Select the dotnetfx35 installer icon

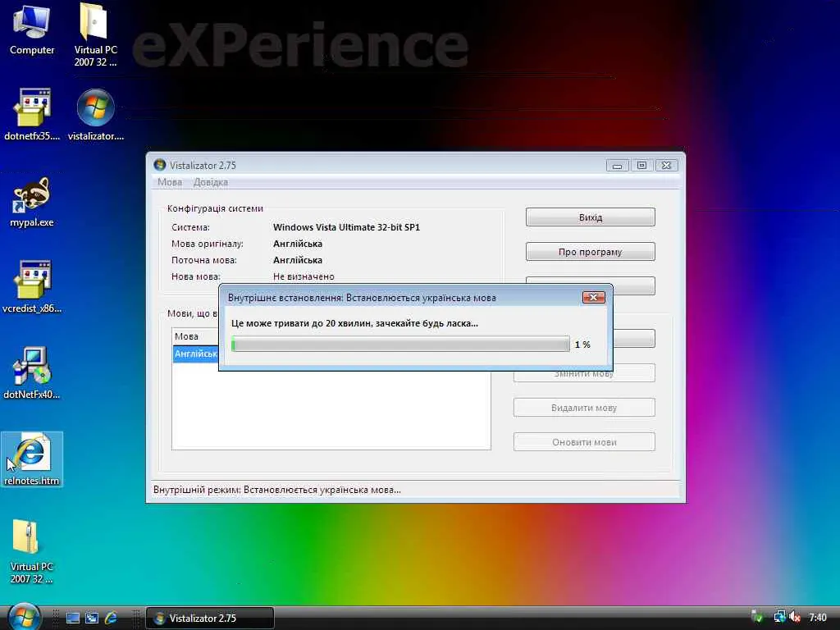tap(32, 115)
